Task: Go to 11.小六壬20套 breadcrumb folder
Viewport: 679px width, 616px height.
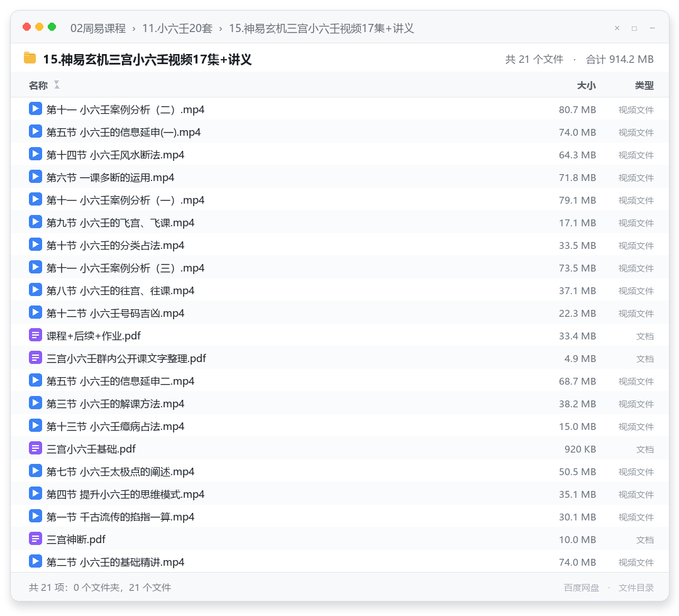Action: tap(177, 28)
